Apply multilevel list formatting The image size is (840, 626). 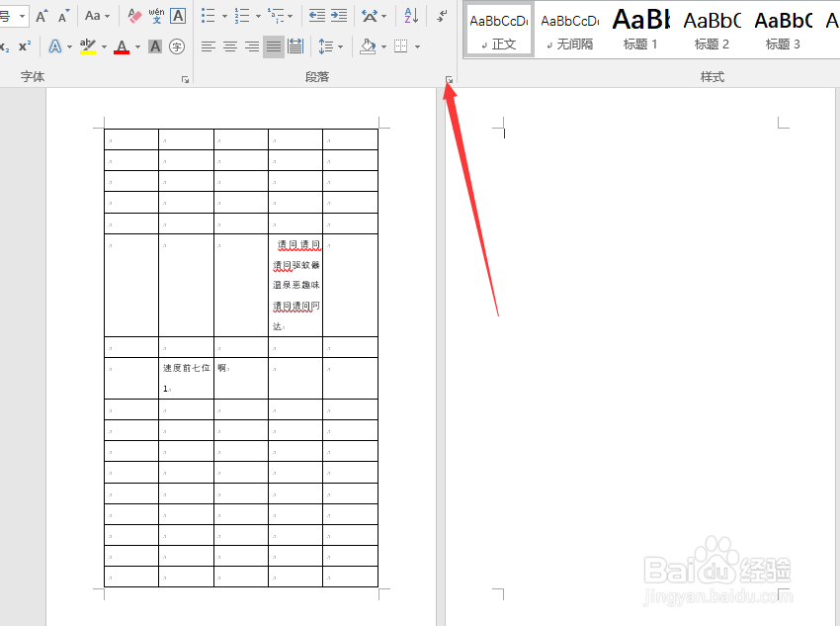(277, 16)
